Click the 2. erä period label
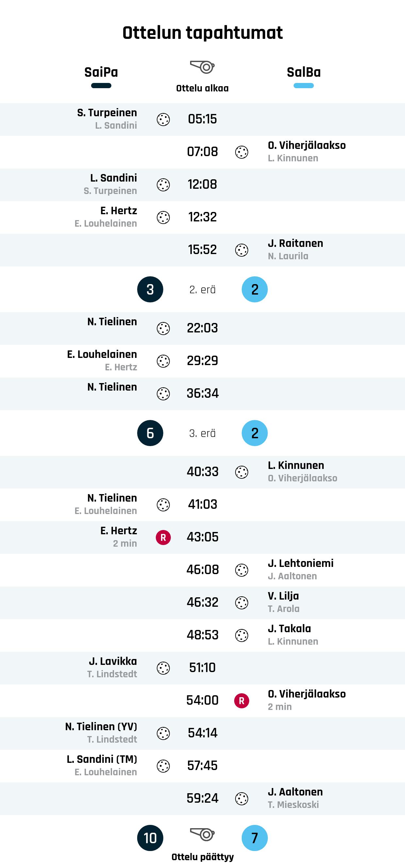The width and height of the screenshot is (405, 868). [202, 289]
